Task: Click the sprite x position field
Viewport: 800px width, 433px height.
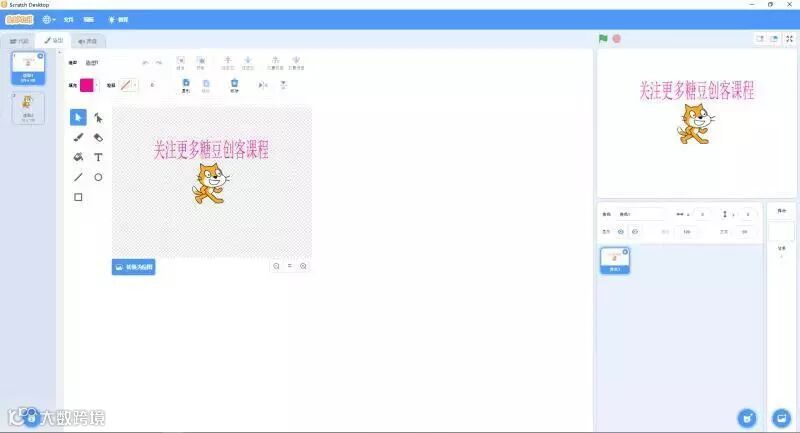Action: 702,214
